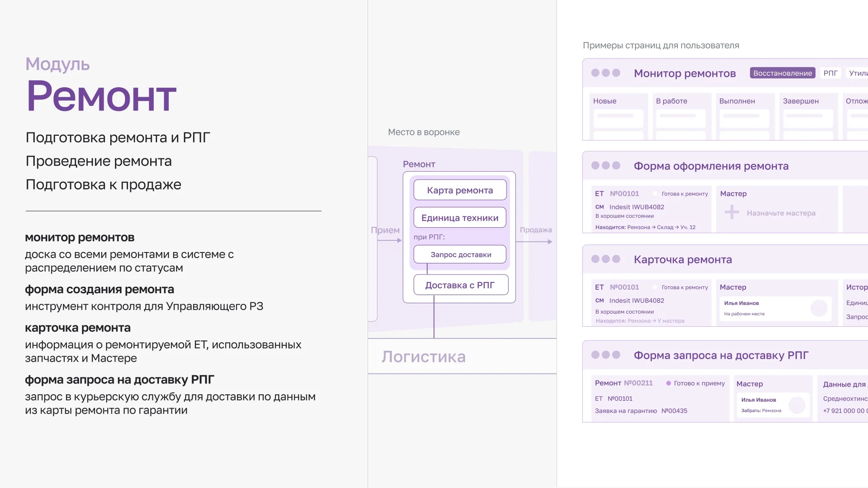Click the Илья Иванов avatar circle in Карточка ремонта
868x488 pixels.
point(819,308)
